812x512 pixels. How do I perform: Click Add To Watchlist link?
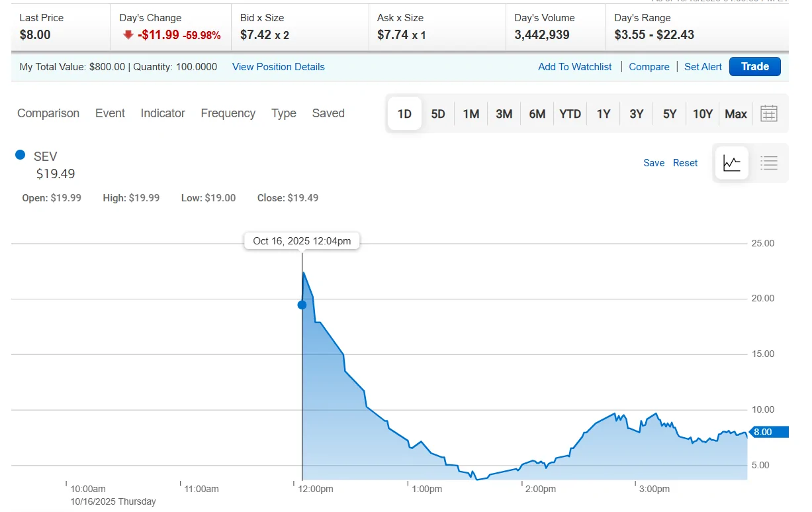click(x=574, y=67)
